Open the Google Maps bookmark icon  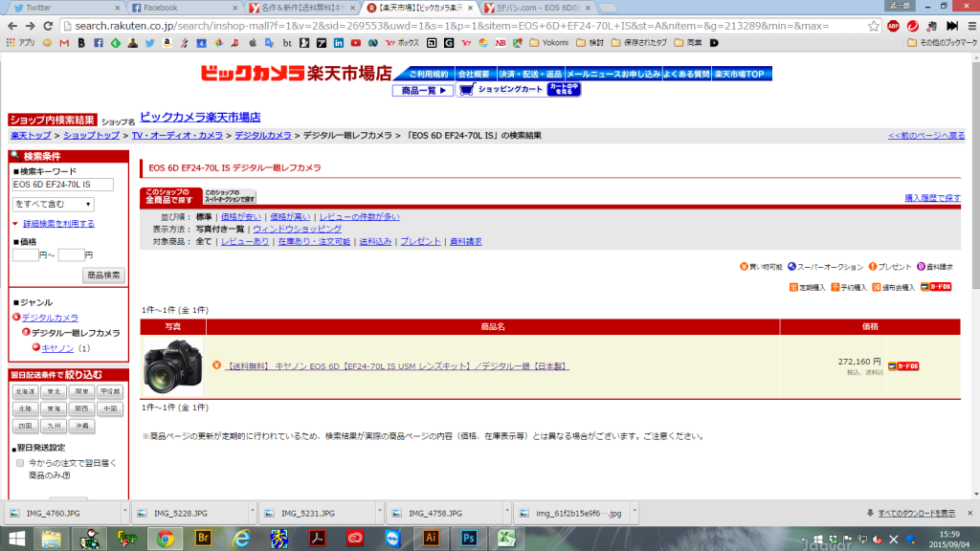coord(518,43)
